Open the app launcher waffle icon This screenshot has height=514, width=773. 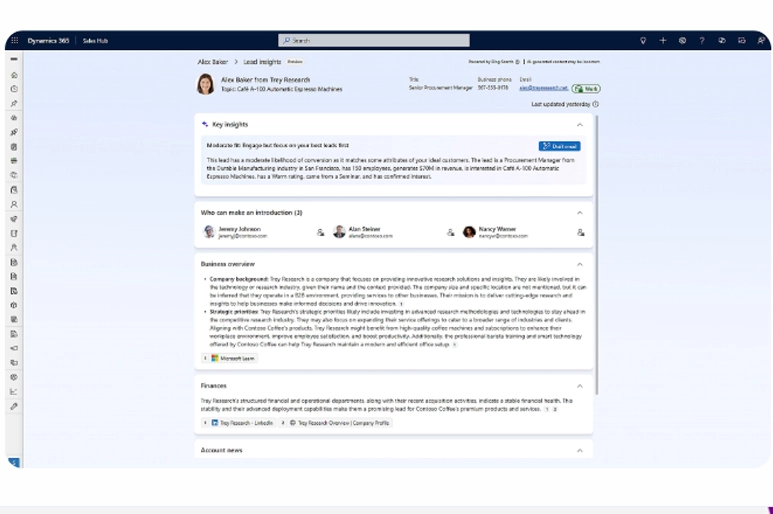point(15,40)
